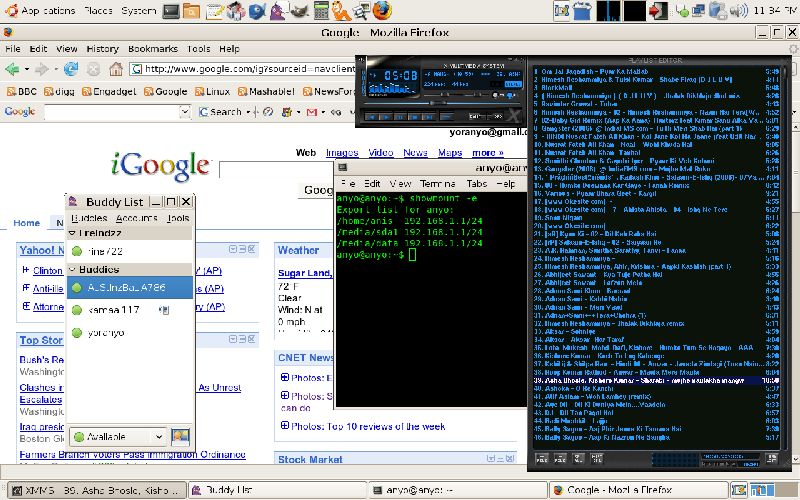Launch the text editor notepad icon
Viewport: 800px width, 500px height.
click(x=214, y=10)
